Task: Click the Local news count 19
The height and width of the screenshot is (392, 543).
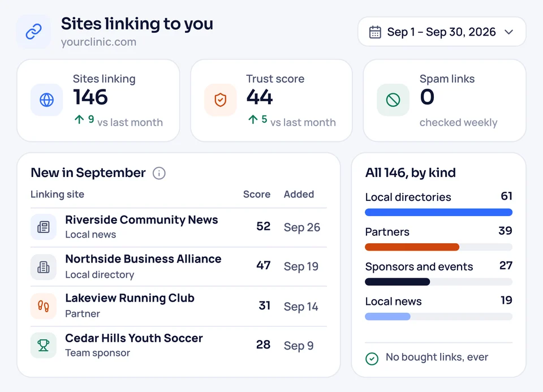Action: point(507,300)
